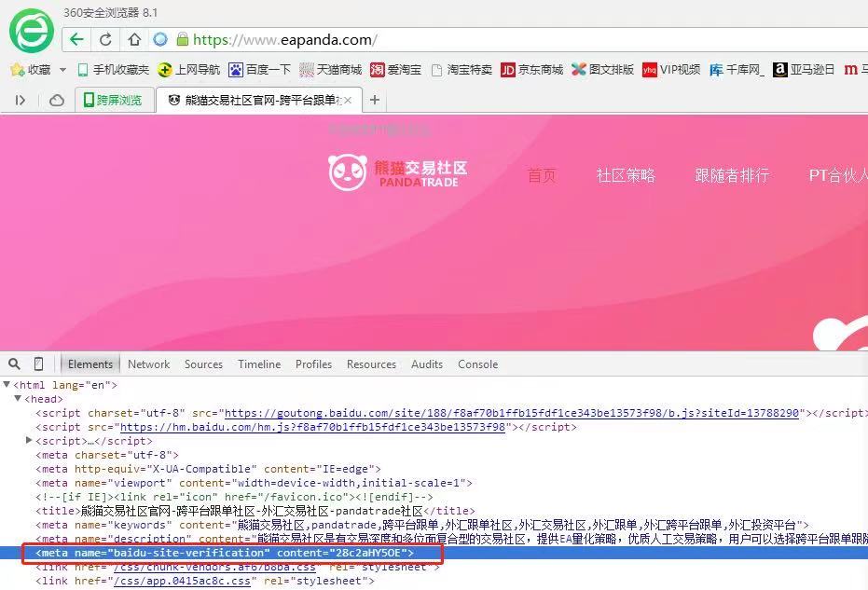Open the 百度一下 bookmark
Screen dimensions: 868x590
coord(259,70)
